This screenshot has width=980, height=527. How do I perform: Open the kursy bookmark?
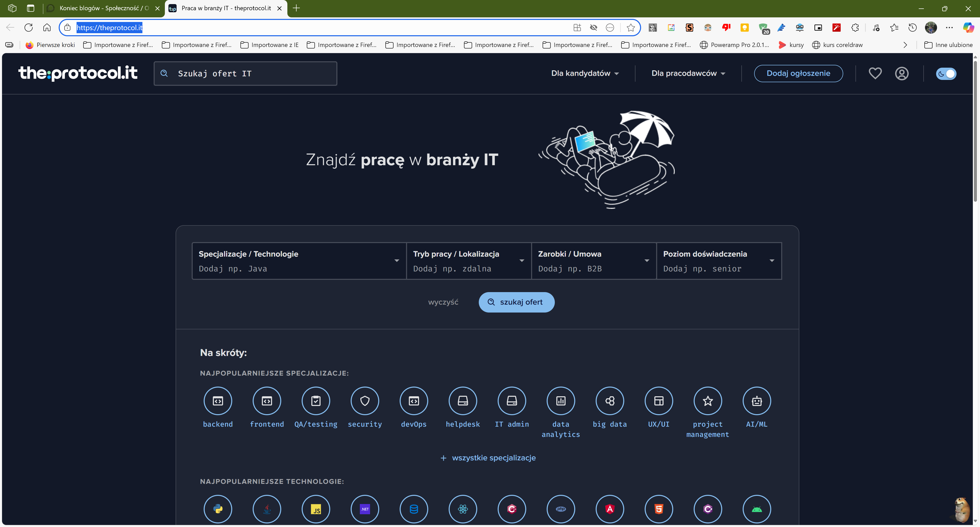(791, 45)
